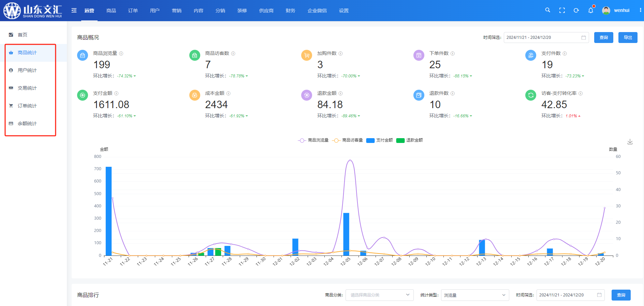
Task: Click info icon next to 退款件数
Action: click(x=453, y=93)
